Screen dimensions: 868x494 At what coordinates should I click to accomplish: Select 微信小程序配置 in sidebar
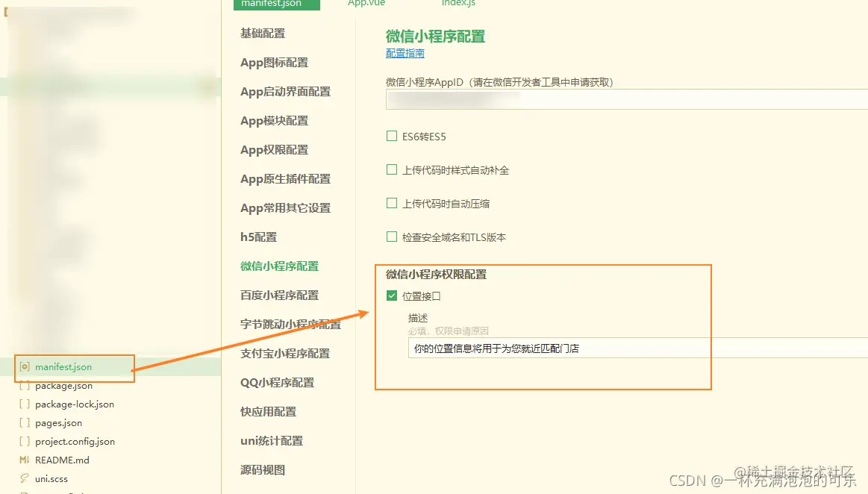280,266
